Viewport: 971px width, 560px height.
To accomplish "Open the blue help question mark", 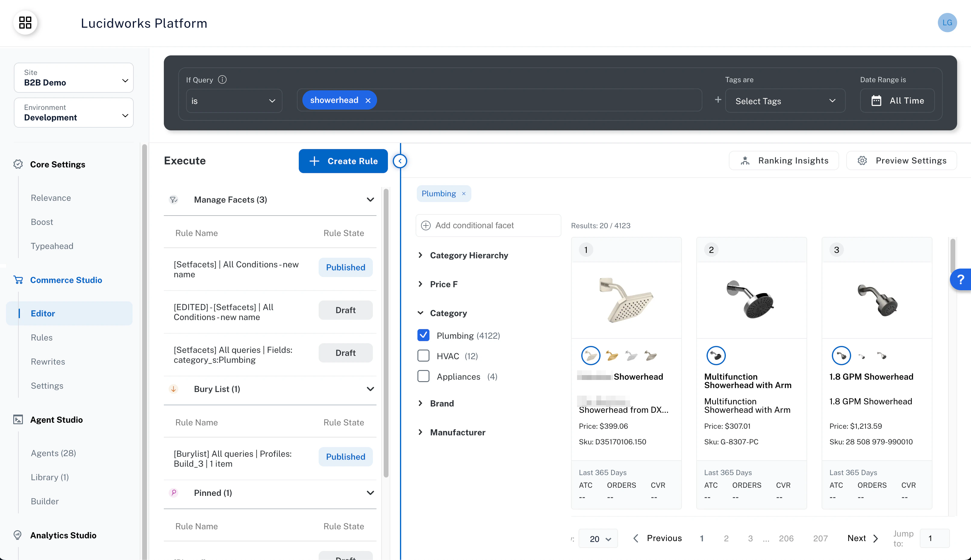I will coord(961,279).
